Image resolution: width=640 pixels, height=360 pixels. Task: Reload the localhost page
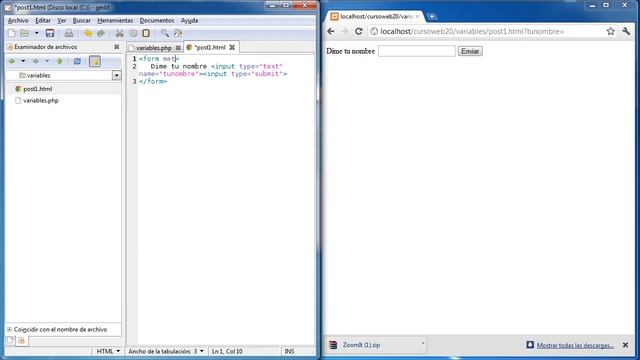(358, 31)
